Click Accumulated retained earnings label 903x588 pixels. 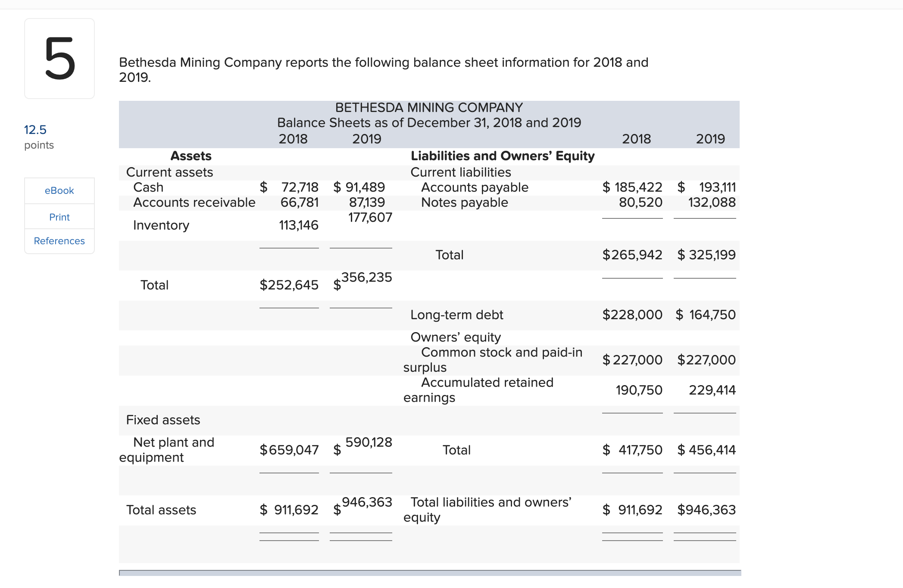tap(478, 390)
